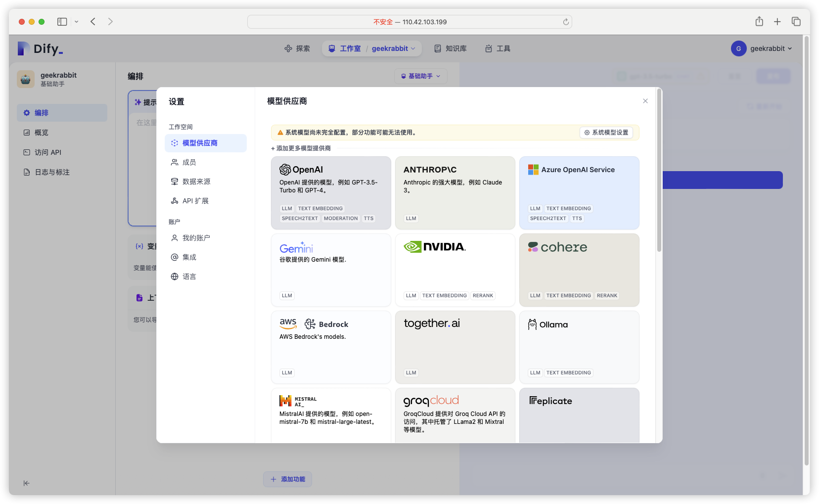
Task: Select the Azure OpenAI Service card
Action: (579, 193)
